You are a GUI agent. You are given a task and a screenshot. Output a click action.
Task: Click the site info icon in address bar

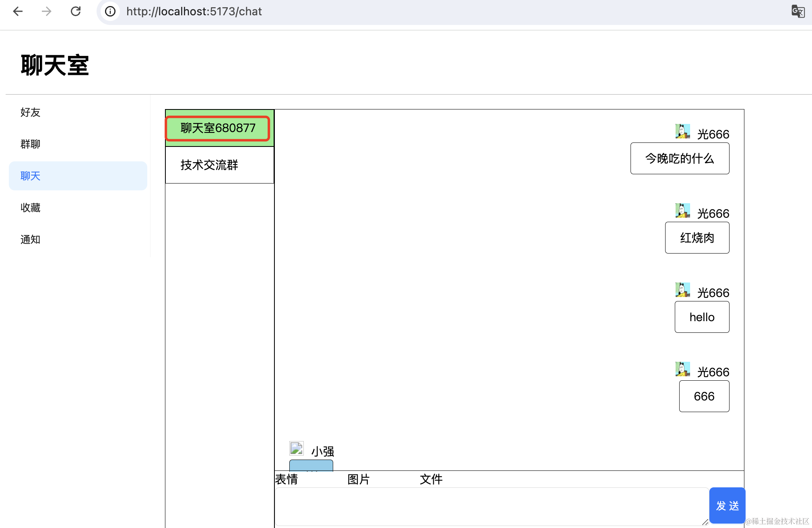(x=110, y=11)
